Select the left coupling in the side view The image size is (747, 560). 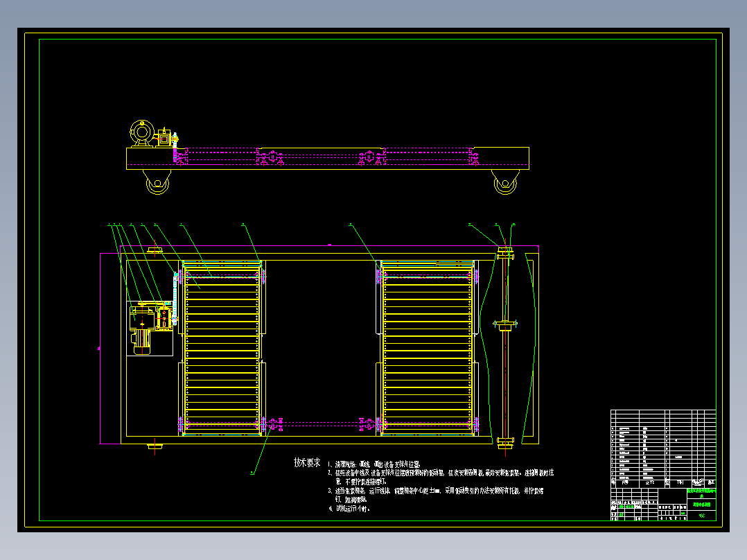(272, 157)
